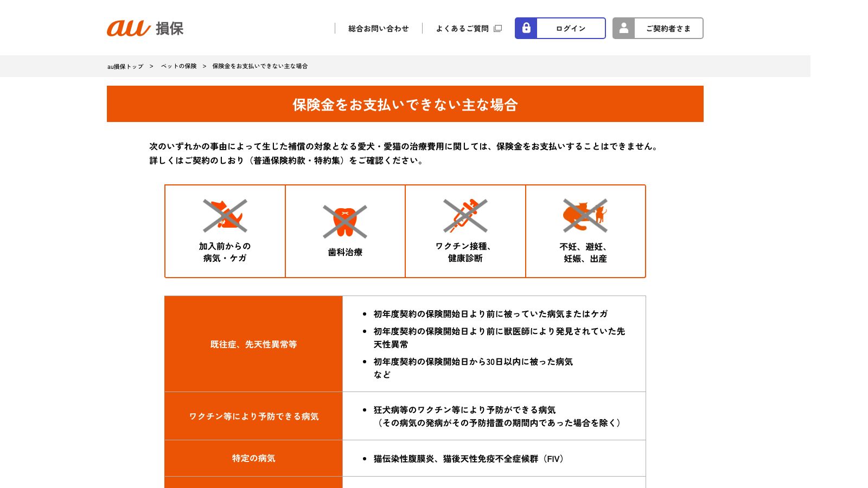The height and width of the screenshot is (488, 868).
Task: Go to ペットの保険 breadcrumb
Action: (179, 66)
